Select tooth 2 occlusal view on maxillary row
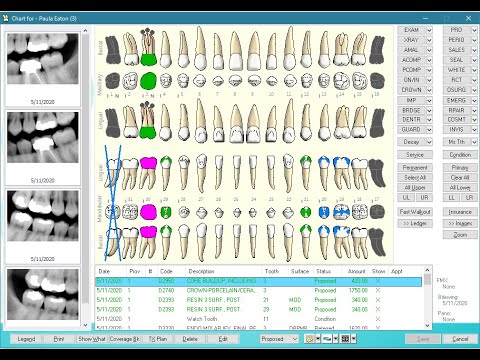 tap(130, 81)
